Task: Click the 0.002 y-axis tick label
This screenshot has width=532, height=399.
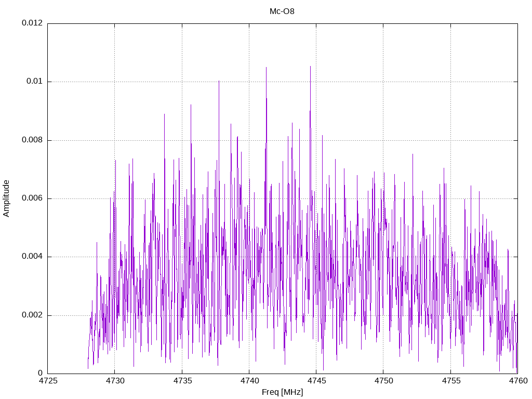Action: (x=32, y=315)
